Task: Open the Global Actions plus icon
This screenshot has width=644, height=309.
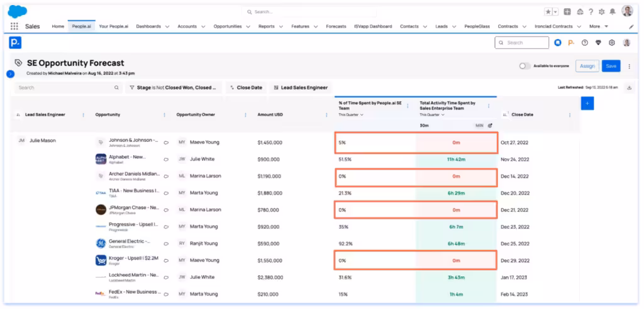Action: (567, 12)
